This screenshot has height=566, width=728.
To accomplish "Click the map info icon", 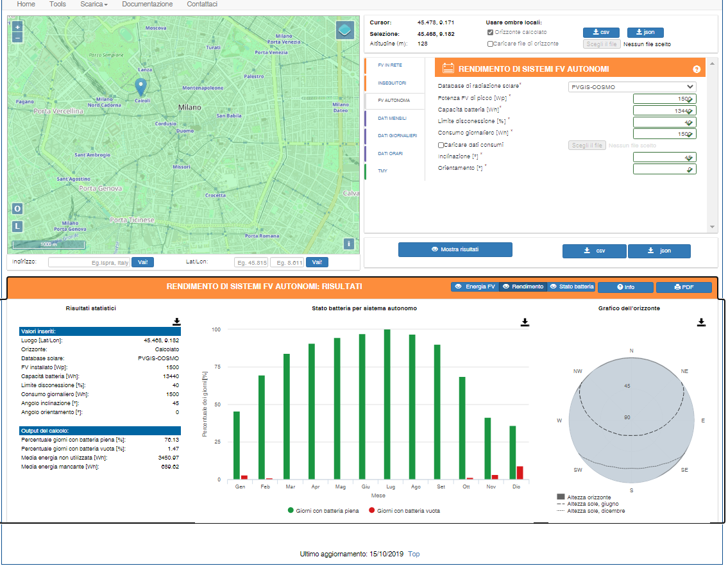I will 349,244.
